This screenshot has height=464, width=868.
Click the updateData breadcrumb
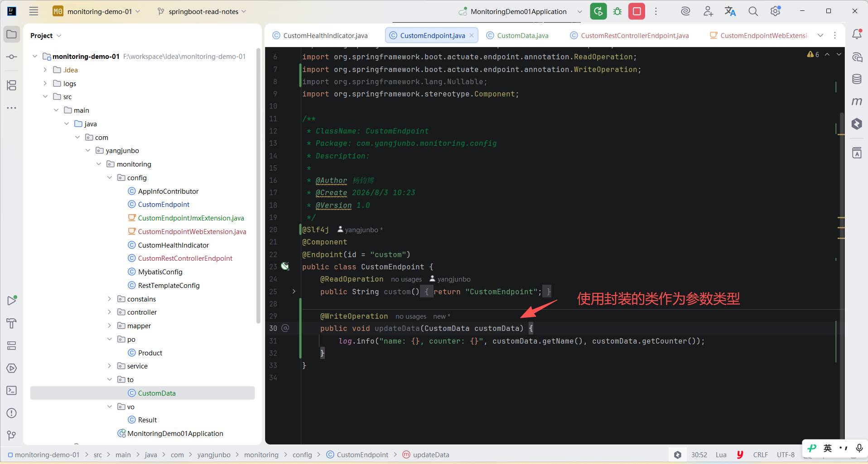point(426,454)
